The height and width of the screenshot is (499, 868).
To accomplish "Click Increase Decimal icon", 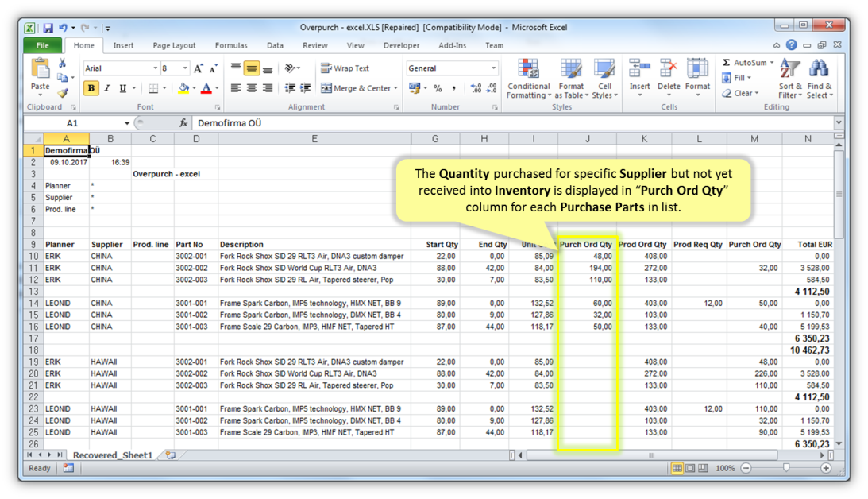I will 476,88.
